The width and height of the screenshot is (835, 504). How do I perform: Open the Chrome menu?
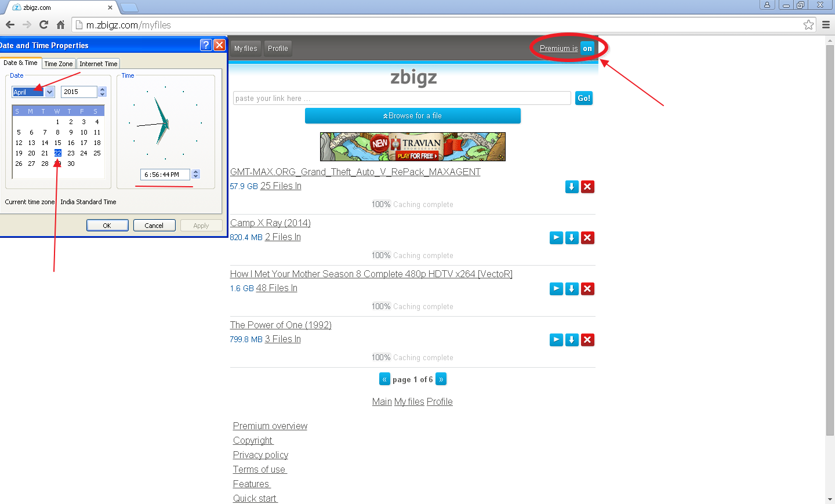[x=826, y=24]
